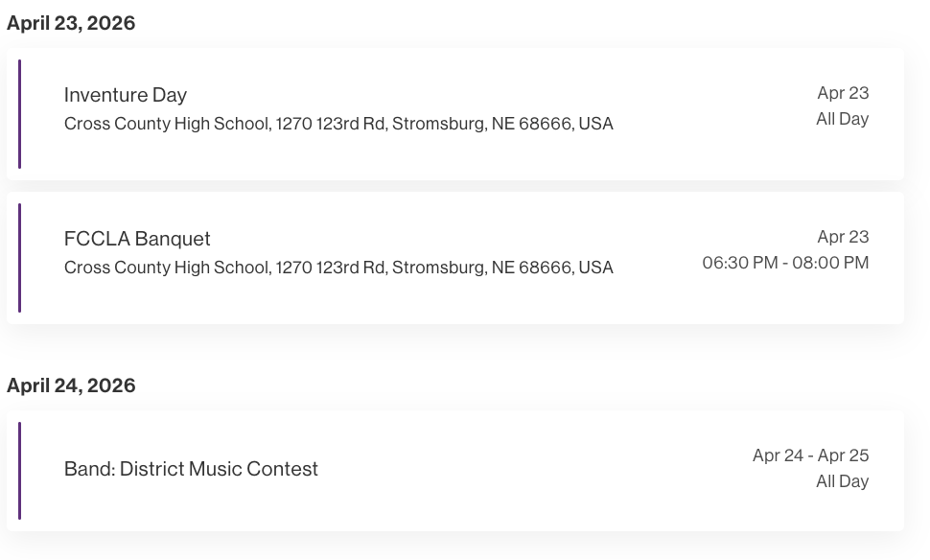Click the address under Inventure Day
The height and width of the screenshot is (560, 930).
tap(338, 124)
